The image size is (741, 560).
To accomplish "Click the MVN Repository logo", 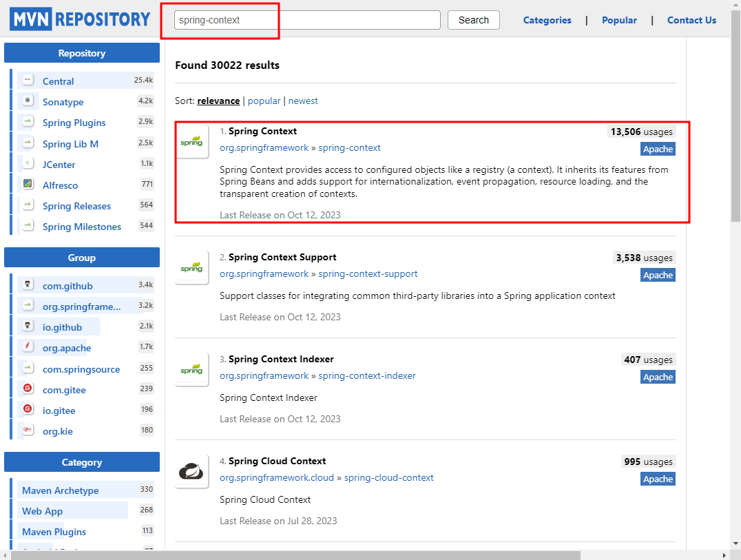I will [x=80, y=19].
